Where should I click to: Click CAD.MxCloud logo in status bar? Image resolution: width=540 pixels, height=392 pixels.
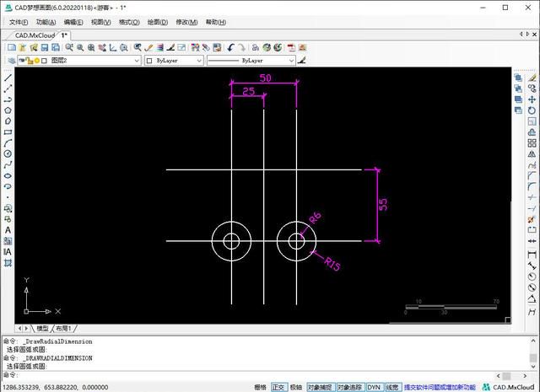pos(508,387)
